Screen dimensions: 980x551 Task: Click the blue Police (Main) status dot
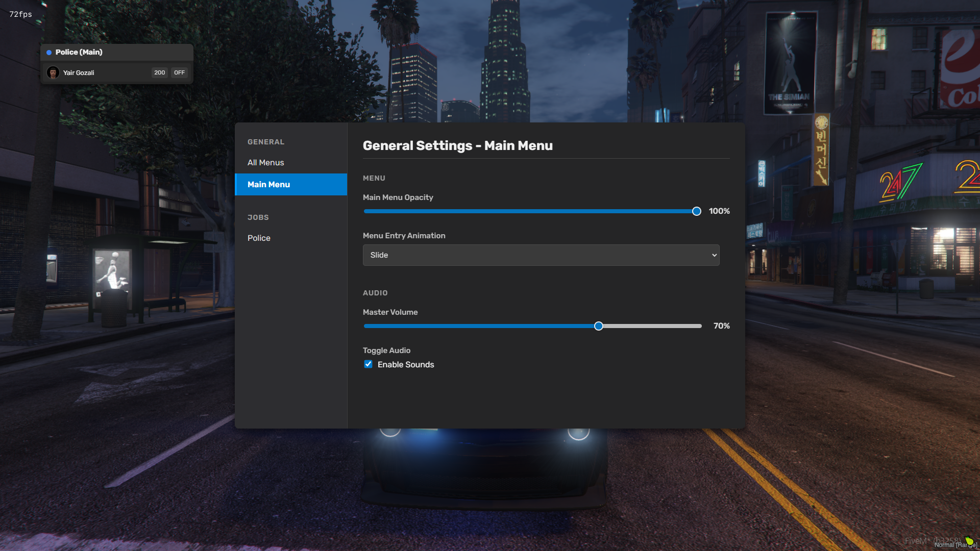pyautogui.click(x=49, y=53)
